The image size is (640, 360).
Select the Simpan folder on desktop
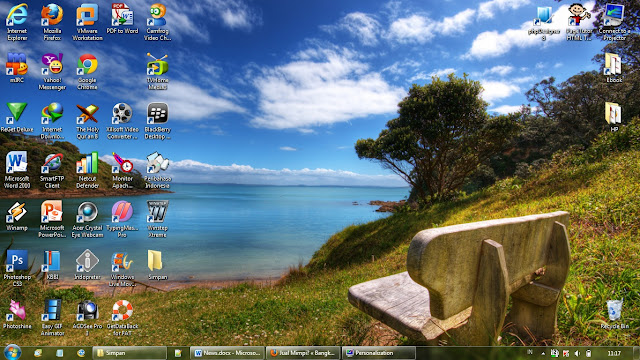158,265
